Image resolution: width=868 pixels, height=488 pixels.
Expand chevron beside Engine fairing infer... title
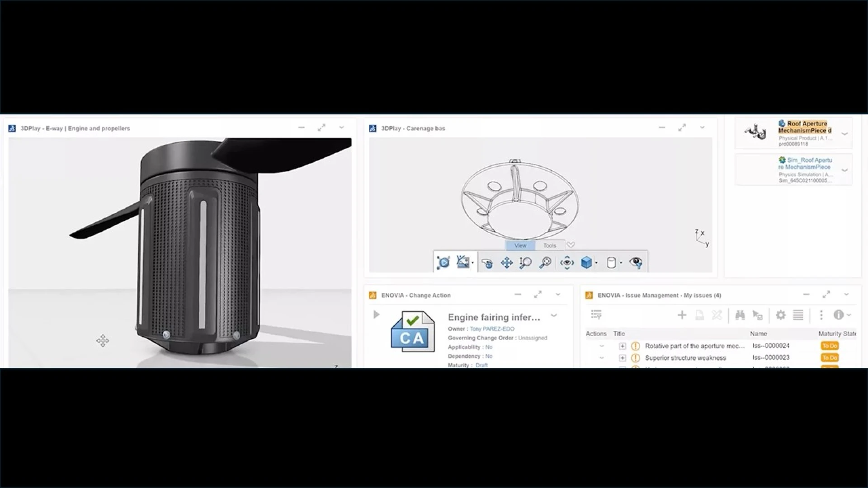pos(554,315)
